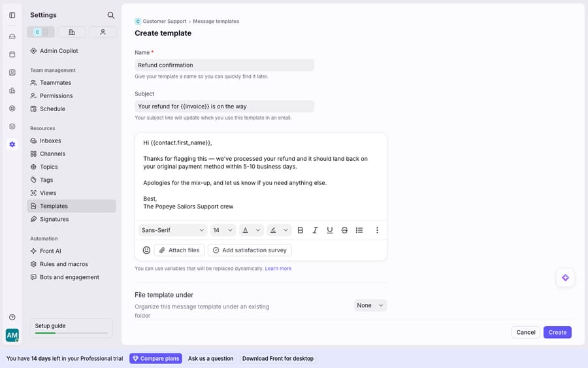
Task: Open Rules and macros
Action: (71, 264)
